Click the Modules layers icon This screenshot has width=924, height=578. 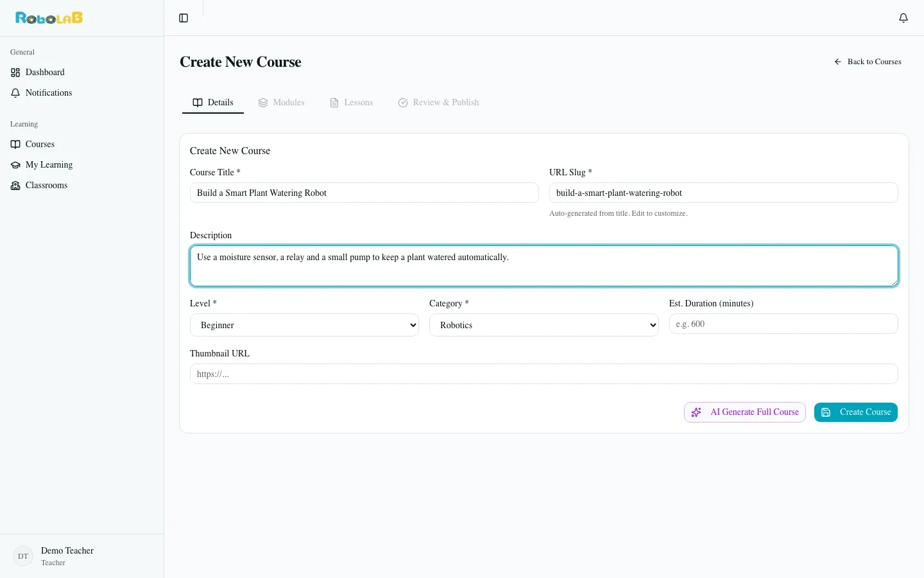263,103
